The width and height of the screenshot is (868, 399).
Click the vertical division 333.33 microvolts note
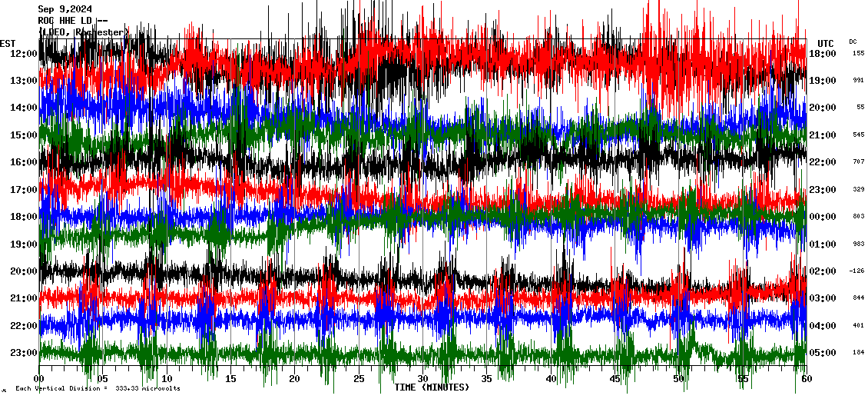coord(98,388)
